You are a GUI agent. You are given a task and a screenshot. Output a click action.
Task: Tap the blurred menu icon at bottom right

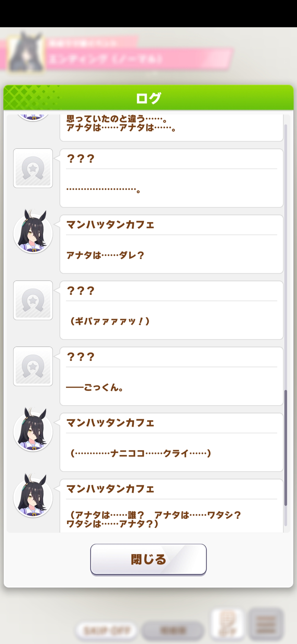[266, 624]
